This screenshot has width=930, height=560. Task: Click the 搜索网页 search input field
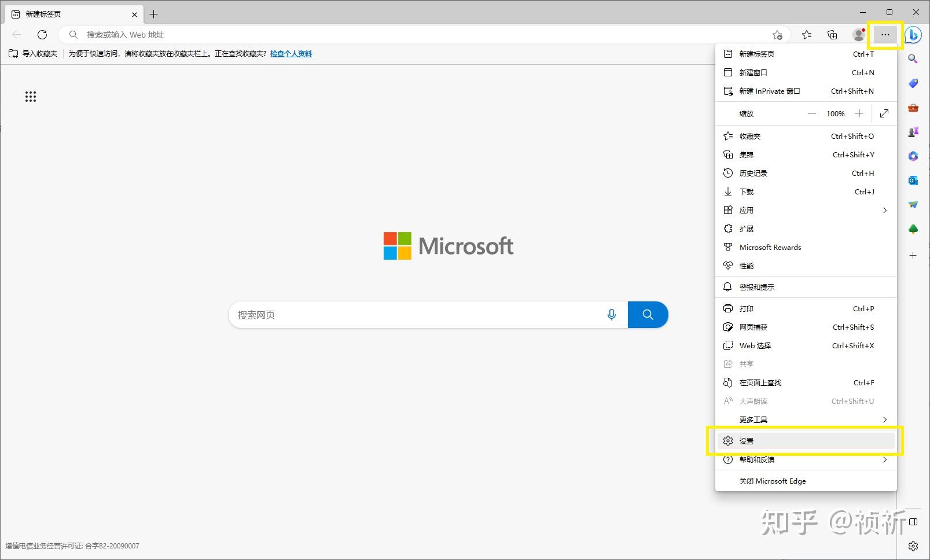click(x=417, y=315)
